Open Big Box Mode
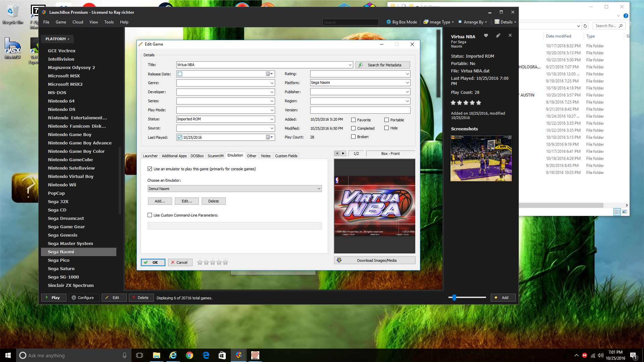This screenshot has width=644, height=362. pyautogui.click(x=401, y=22)
